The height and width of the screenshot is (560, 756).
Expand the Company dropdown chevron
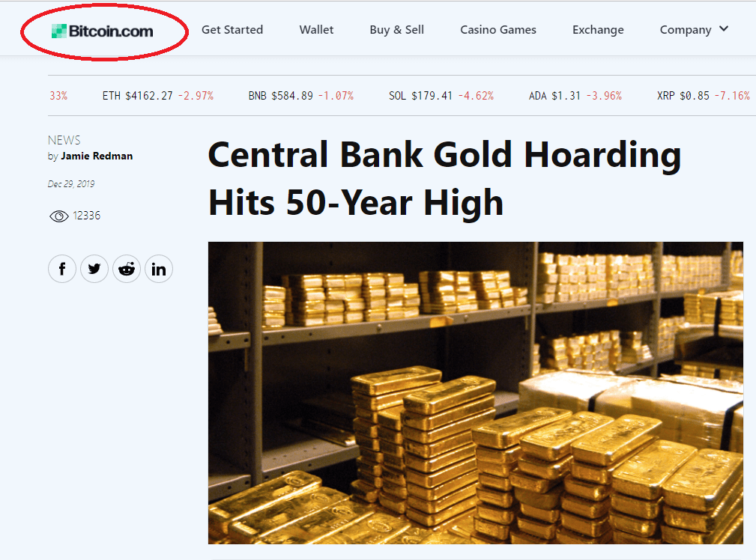tap(724, 29)
